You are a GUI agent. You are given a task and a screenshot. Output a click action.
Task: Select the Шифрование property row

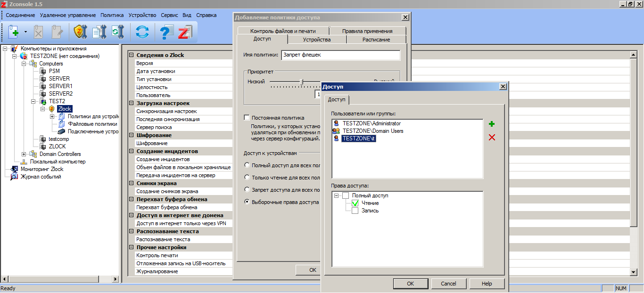click(x=184, y=143)
